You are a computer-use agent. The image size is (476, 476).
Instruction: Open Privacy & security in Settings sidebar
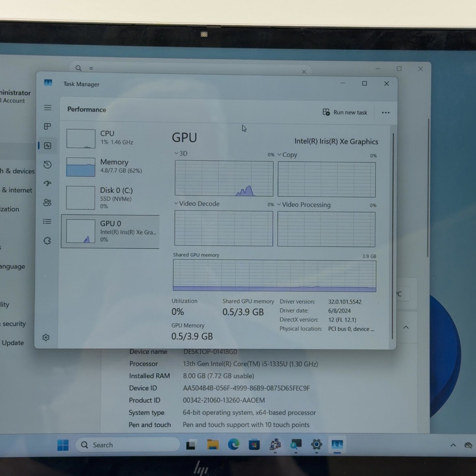tap(13, 324)
